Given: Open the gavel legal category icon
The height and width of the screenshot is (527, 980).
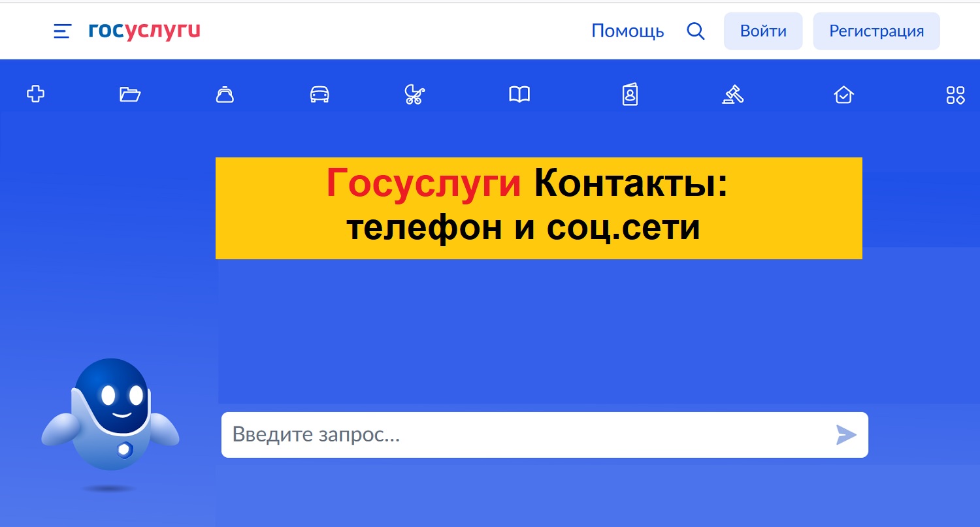Looking at the screenshot, I should point(733,95).
